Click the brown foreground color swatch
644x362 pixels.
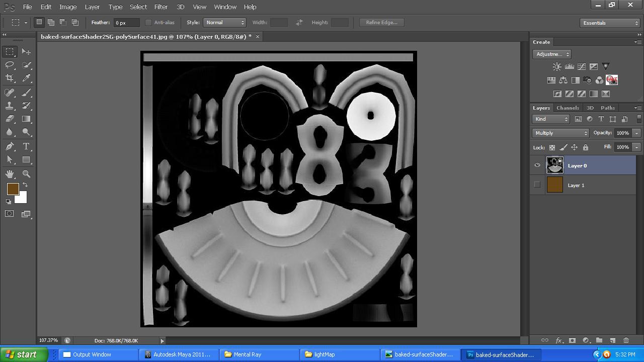click(13, 189)
